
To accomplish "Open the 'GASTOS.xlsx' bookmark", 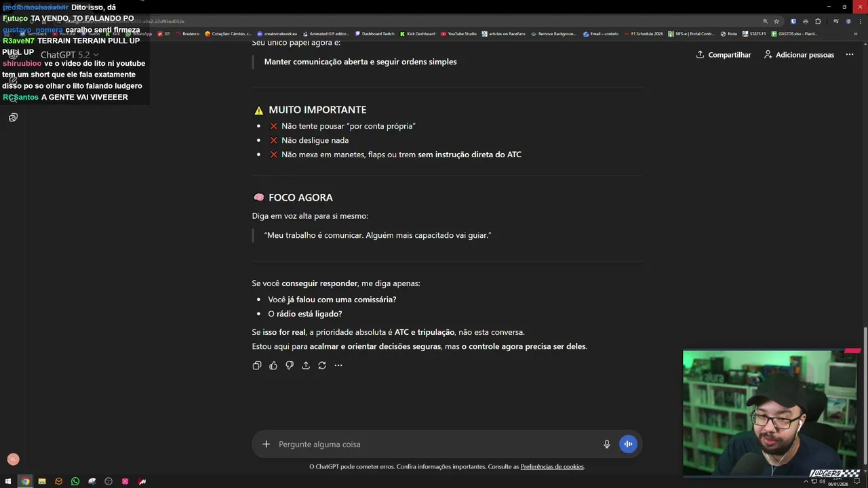I will tap(794, 33).
